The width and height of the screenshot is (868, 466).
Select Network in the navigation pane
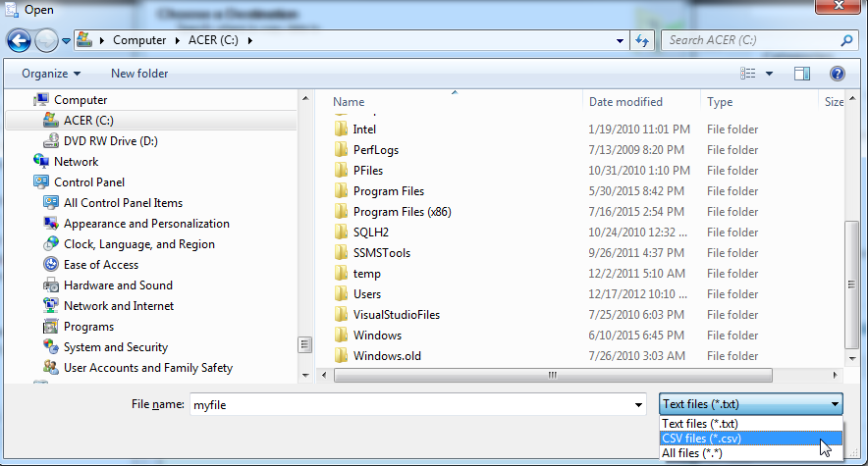click(76, 162)
